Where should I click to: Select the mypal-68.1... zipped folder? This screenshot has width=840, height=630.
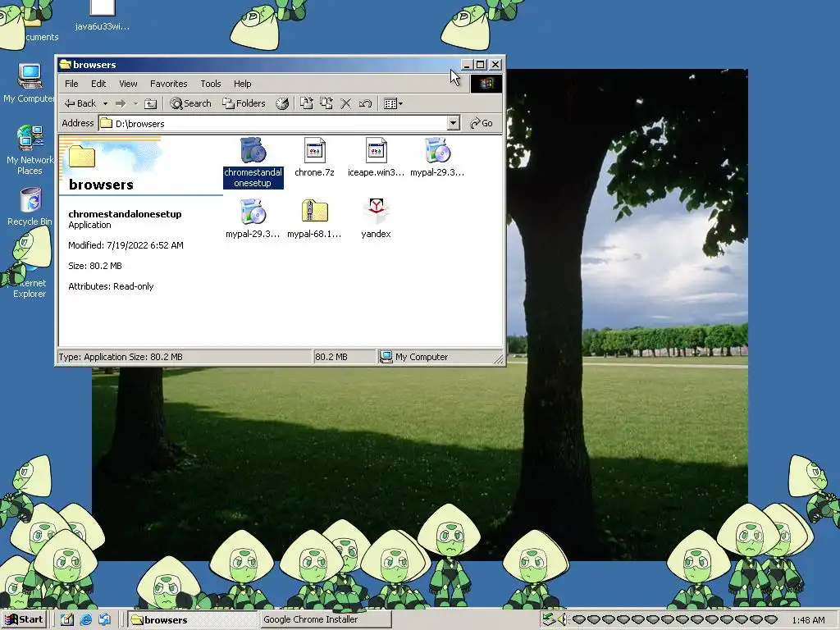pyautogui.click(x=314, y=218)
